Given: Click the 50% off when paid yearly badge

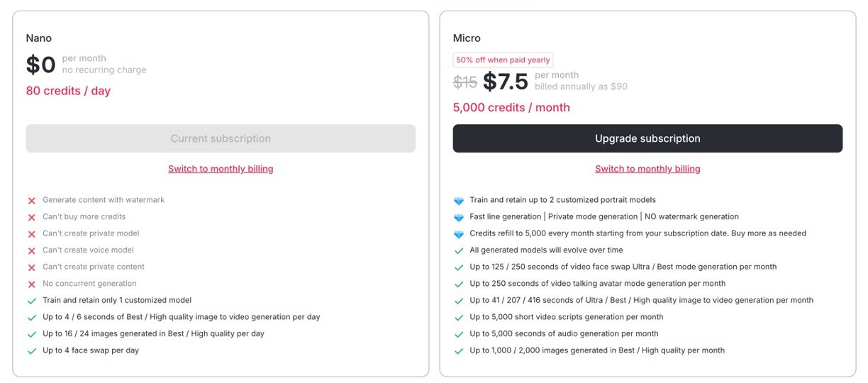Looking at the screenshot, I should [503, 60].
